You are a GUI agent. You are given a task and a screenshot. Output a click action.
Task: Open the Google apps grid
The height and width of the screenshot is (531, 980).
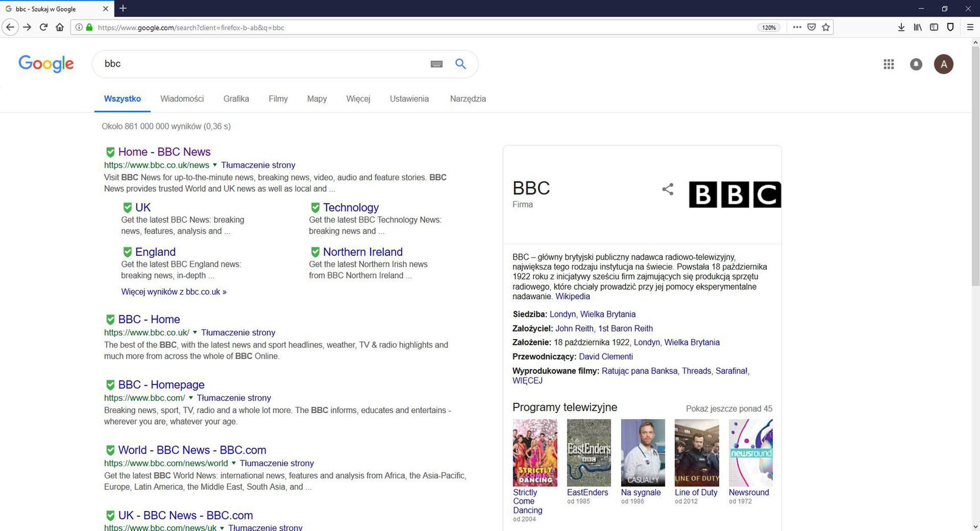889,64
